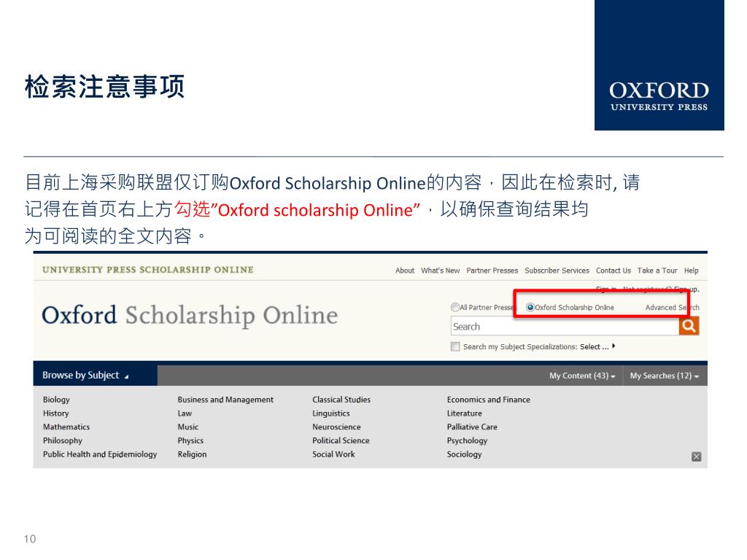Browse the Physics subject

[x=190, y=440]
